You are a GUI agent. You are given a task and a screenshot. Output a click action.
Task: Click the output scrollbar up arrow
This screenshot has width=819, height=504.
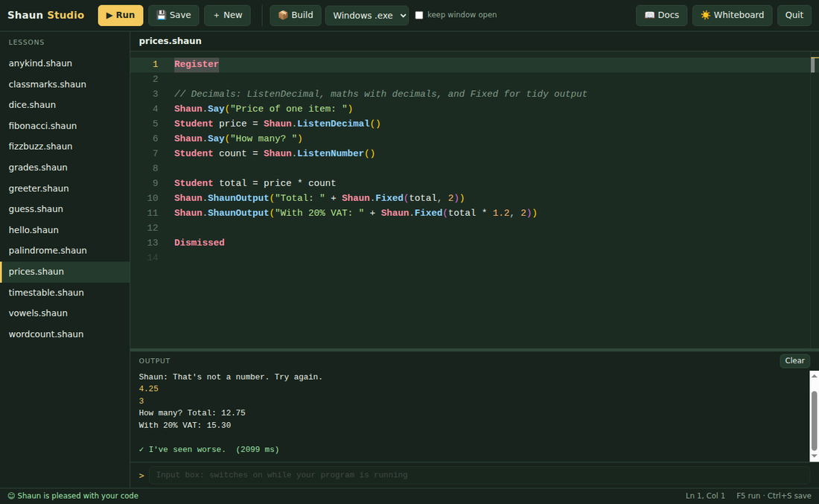coord(815,375)
